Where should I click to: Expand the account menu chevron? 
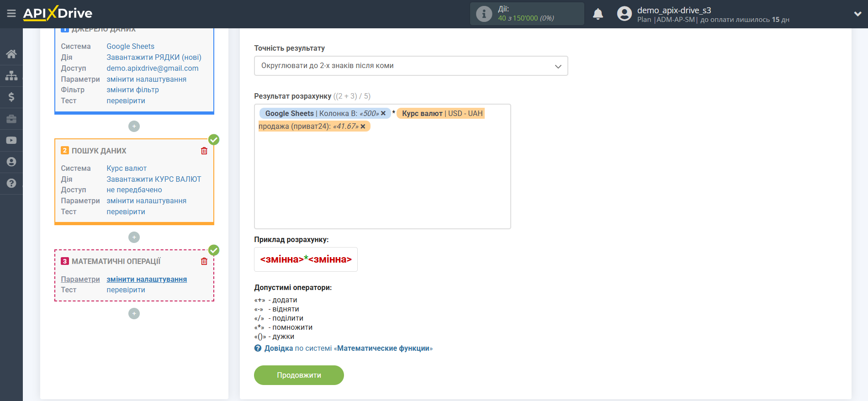tap(857, 14)
